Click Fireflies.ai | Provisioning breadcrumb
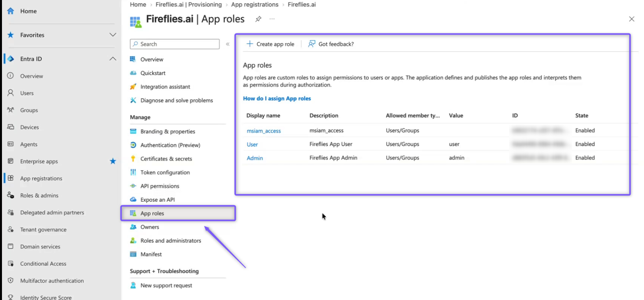 189,5
